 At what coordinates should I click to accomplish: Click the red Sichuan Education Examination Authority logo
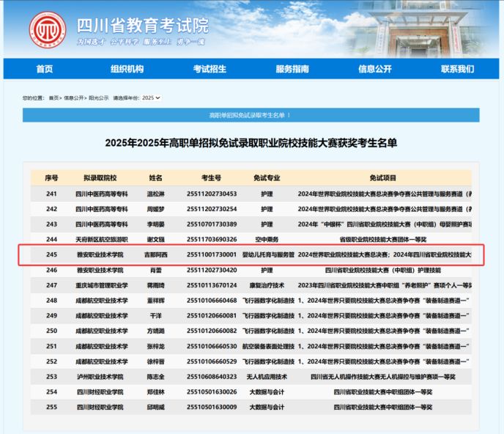(48, 30)
